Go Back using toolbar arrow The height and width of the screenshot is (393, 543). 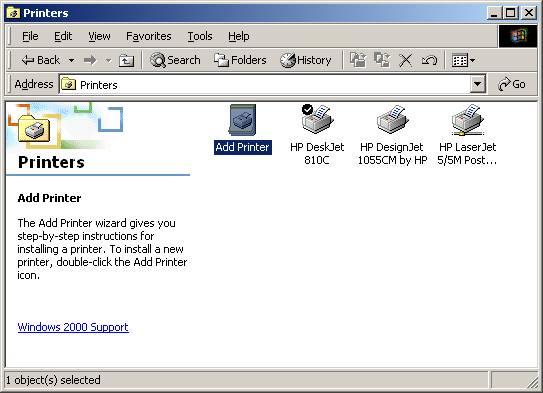[x=41, y=60]
